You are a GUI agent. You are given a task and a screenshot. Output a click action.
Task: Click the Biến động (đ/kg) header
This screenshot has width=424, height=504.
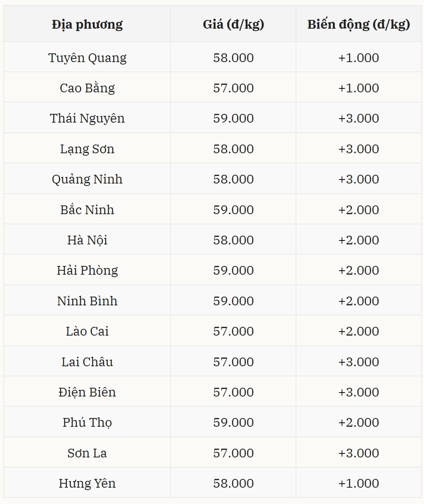point(358,24)
